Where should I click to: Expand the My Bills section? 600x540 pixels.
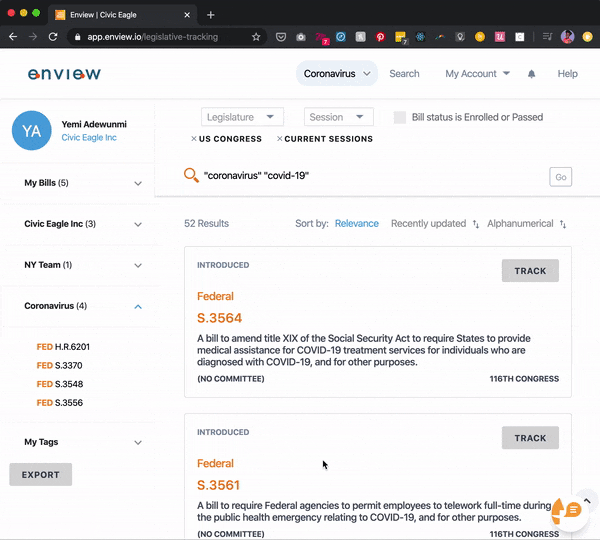pyautogui.click(x=138, y=184)
